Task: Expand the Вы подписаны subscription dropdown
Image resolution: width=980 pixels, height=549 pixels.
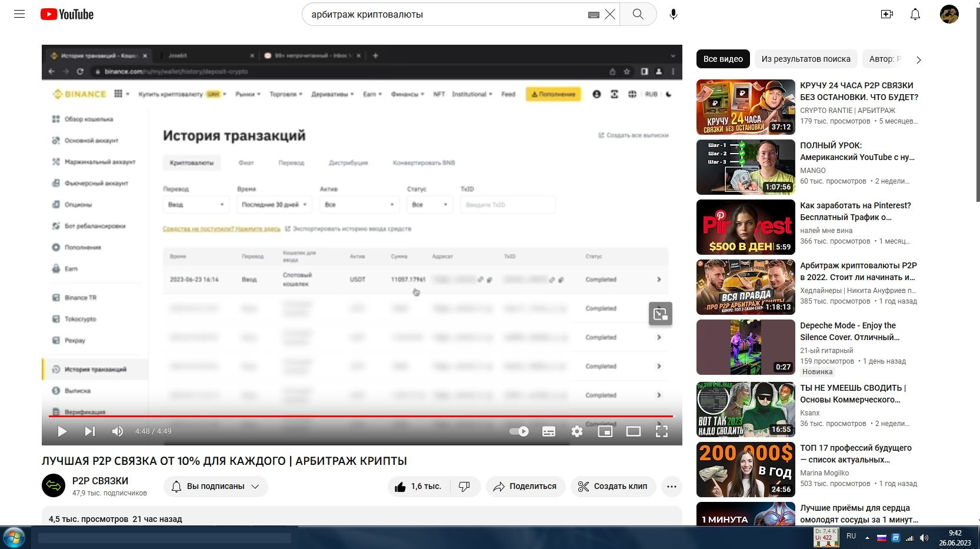Action: point(216,487)
